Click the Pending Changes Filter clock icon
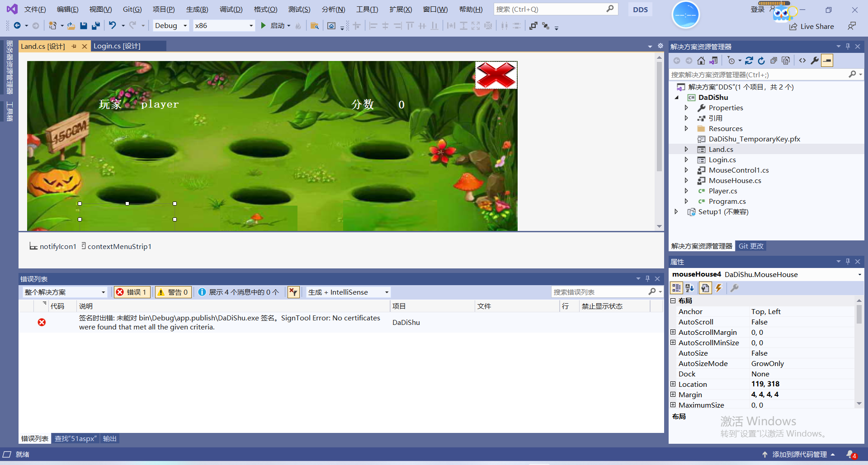The image size is (868, 465). (x=731, y=61)
